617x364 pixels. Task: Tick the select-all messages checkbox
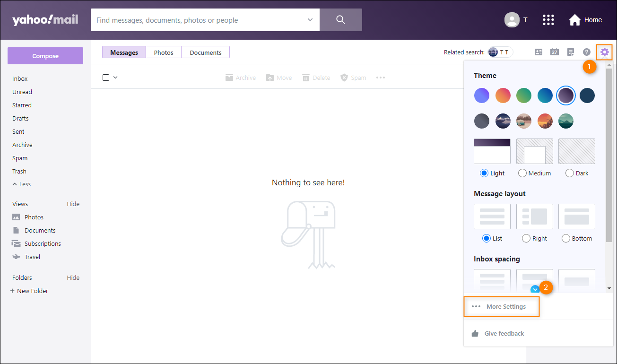[105, 77]
